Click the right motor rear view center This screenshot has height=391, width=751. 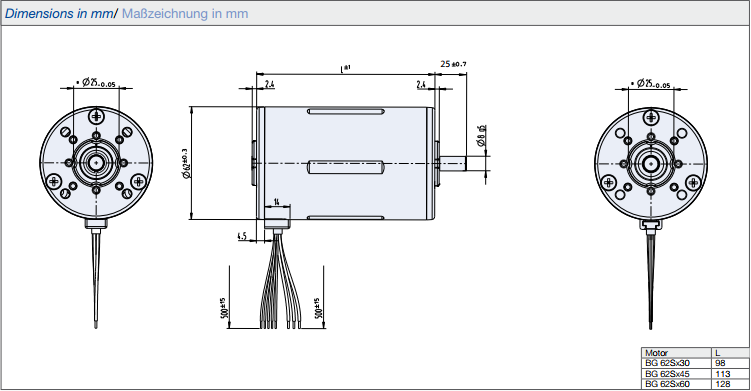click(651, 164)
